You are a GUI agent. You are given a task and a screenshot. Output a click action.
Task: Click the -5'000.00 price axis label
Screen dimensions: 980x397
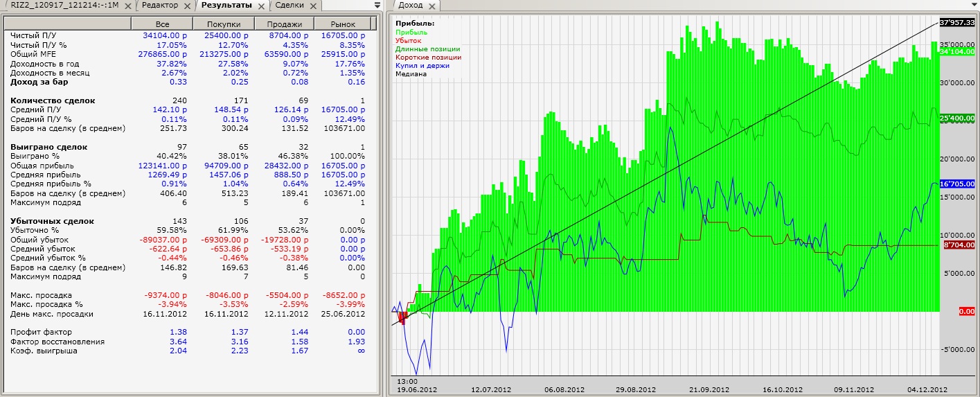pos(957,349)
